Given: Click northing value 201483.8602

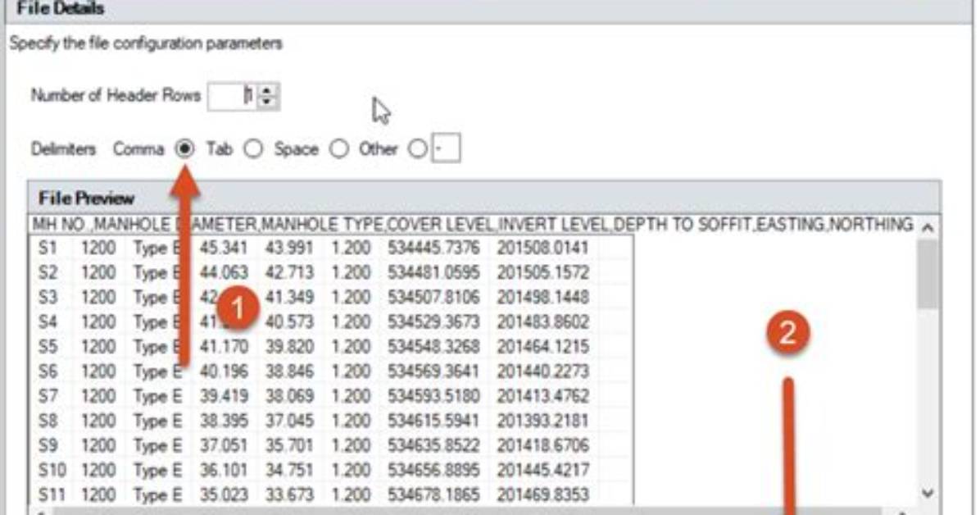Looking at the screenshot, I should click(542, 322).
